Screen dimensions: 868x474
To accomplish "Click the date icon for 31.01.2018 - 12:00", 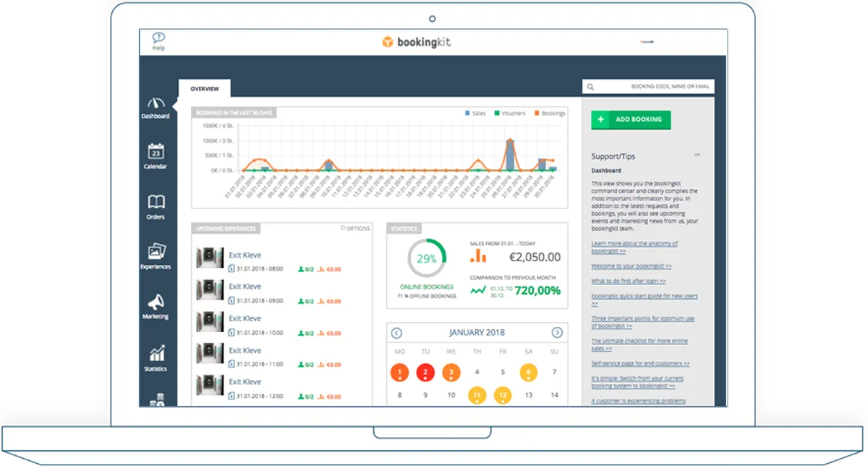I will tap(231, 396).
